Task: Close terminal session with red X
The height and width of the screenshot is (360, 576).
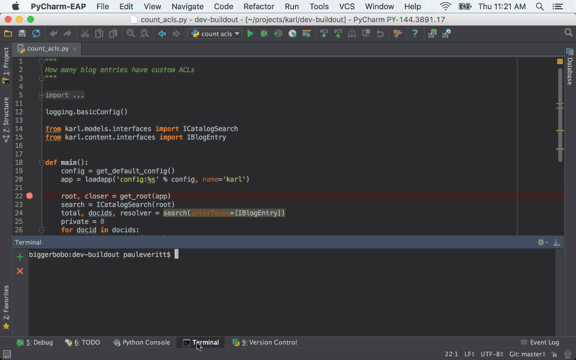Action: click(20, 271)
